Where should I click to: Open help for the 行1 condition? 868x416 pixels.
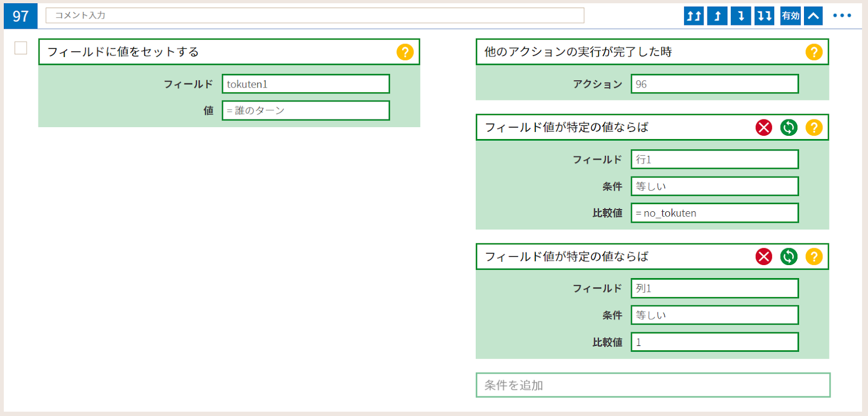point(814,128)
